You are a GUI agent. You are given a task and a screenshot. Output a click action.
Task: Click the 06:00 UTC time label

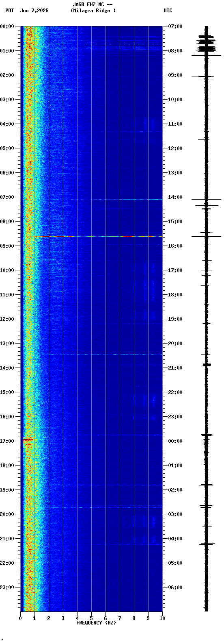(175, 587)
